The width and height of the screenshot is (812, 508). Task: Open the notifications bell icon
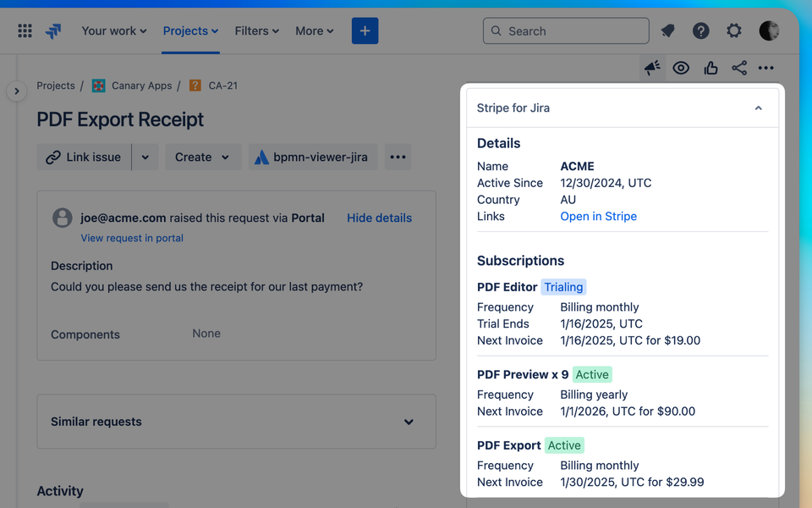click(668, 31)
